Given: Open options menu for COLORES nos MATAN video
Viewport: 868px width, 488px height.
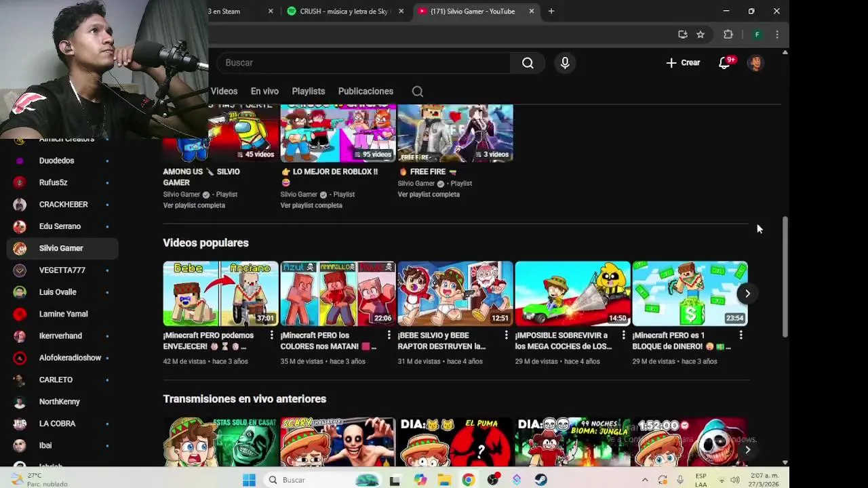Looking at the screenshot, I should (x=389, y=335).
